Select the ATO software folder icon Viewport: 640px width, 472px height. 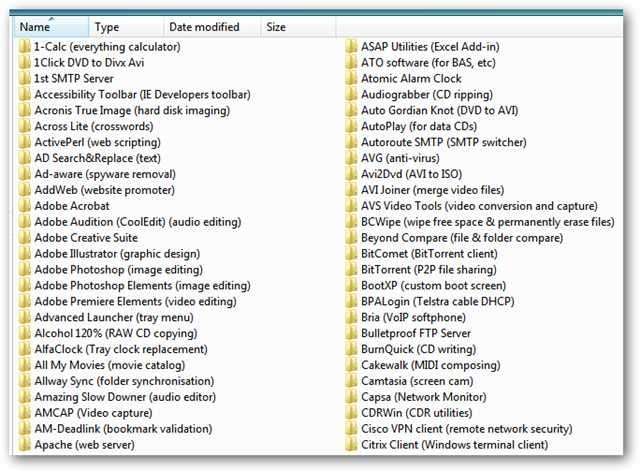351,62
